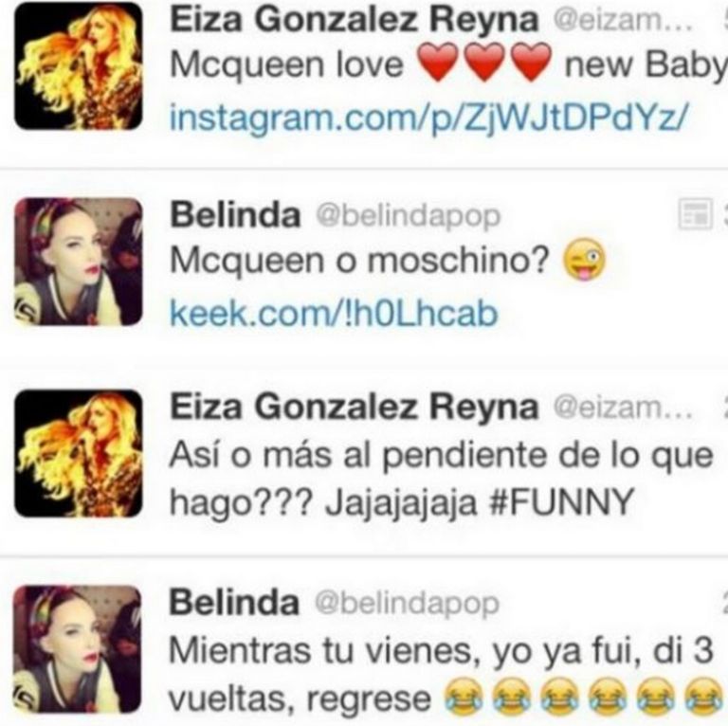Viewport: 728px width, 726px height.
Task: Select Belinda's name in the moschino tweet
Action: 235,215
